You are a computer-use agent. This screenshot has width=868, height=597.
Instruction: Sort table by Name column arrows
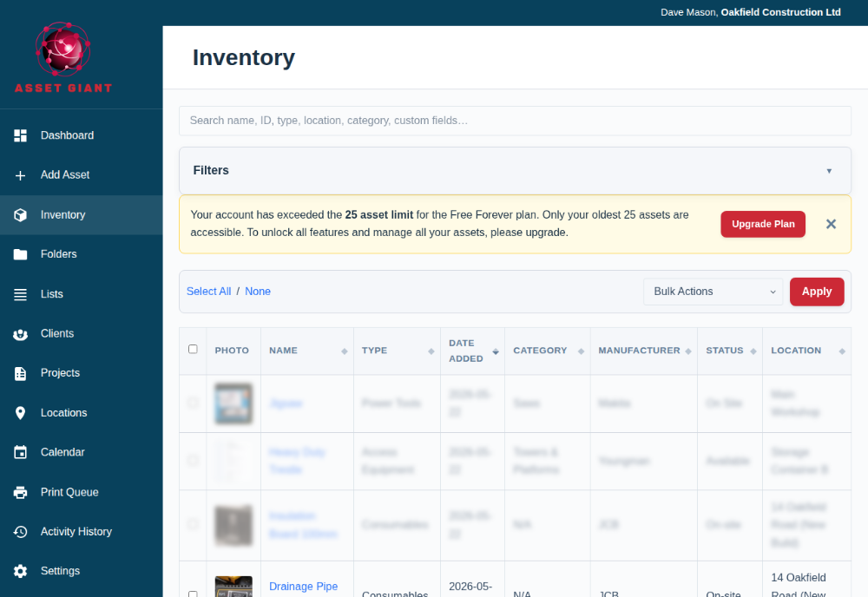pos(345,351)
